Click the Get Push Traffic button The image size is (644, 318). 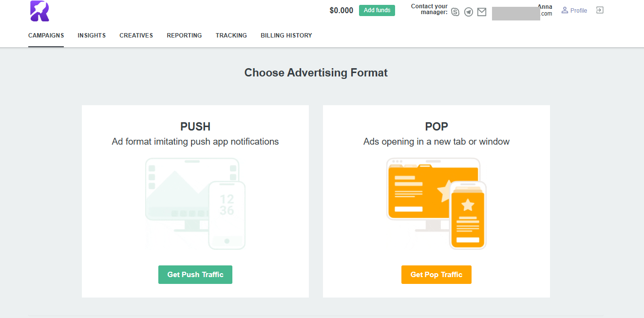pyautogui.click(x=195, y=275)
